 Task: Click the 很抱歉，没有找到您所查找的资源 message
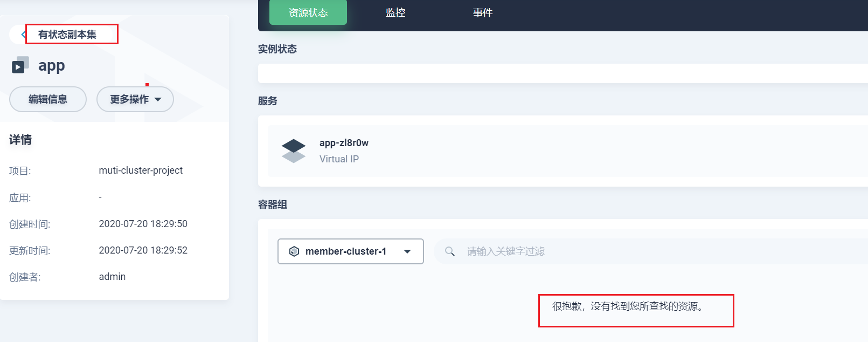point(628,306)
